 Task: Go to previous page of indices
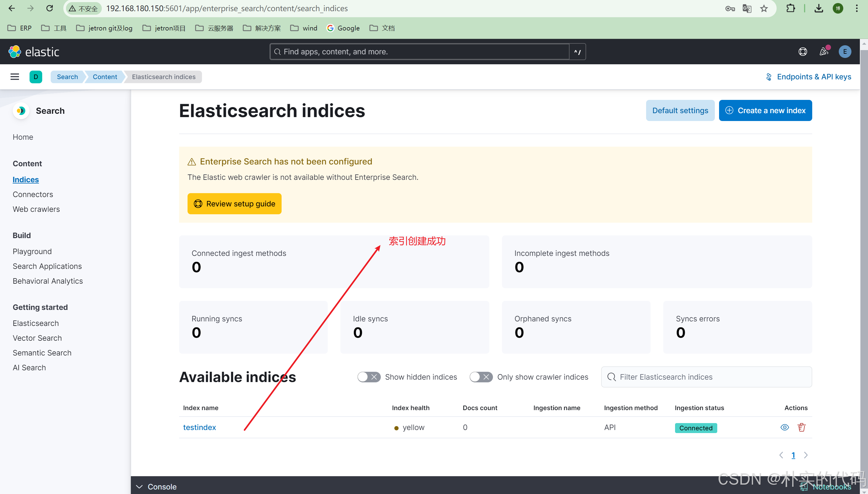click(781, 455)
